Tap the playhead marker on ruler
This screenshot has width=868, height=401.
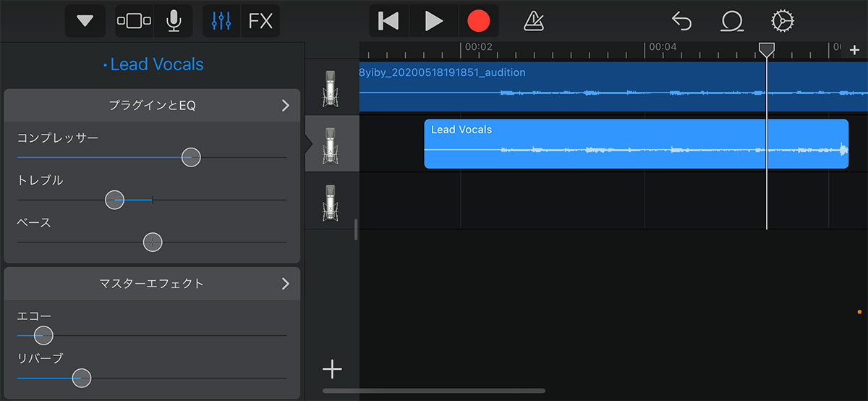click(x=767, y=49)
